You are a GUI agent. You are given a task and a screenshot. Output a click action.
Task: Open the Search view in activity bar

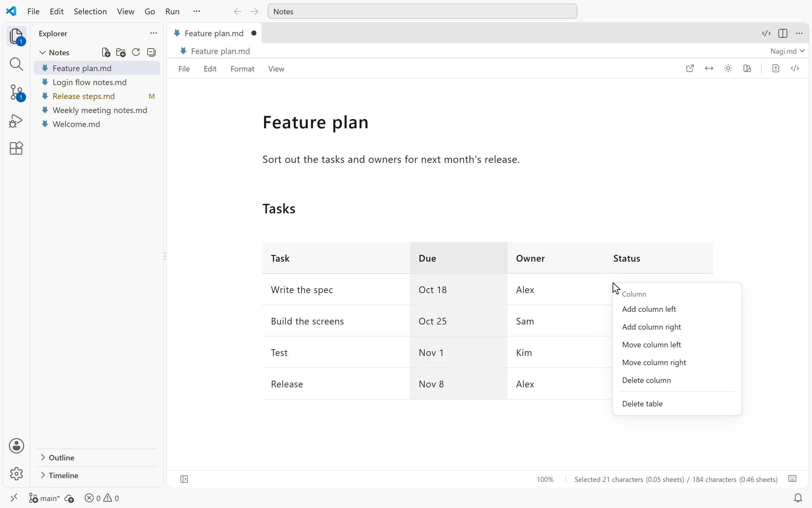point(17,64)
